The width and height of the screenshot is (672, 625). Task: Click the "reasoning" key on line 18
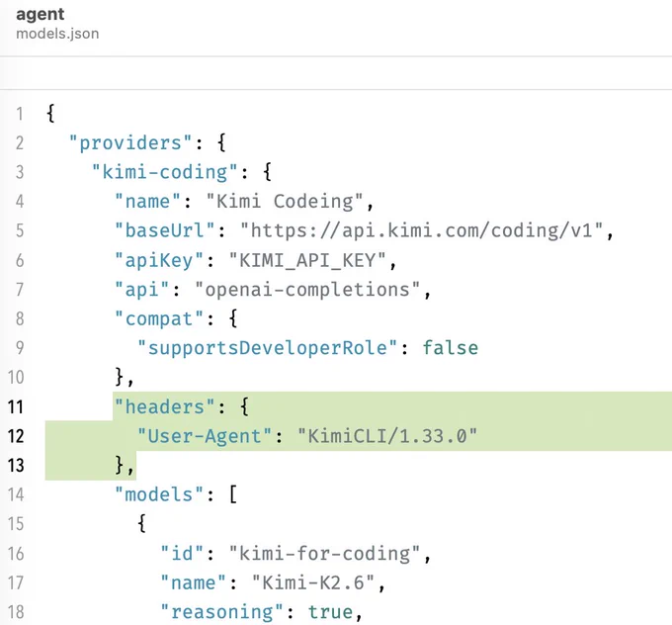pos(221,612)
